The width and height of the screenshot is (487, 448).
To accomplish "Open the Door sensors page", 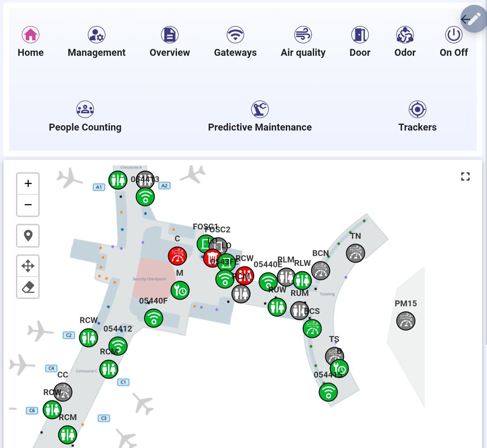I will pyautogui.click(x=359, y=42).
